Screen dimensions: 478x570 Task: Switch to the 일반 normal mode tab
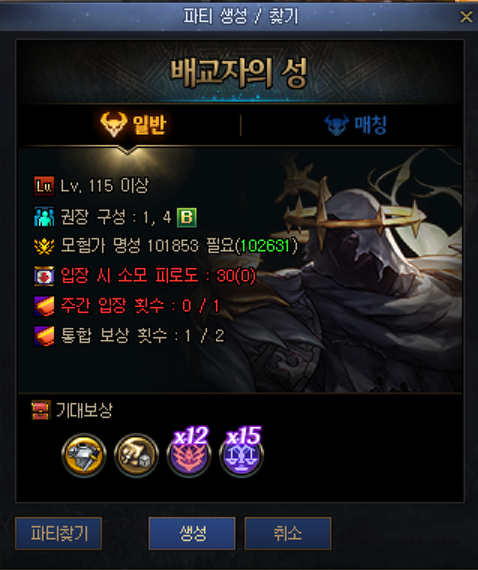(x=133, y=125)
